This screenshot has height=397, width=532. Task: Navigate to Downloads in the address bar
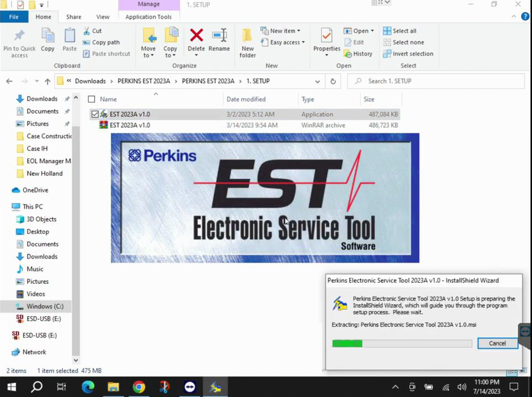(90, 81)
